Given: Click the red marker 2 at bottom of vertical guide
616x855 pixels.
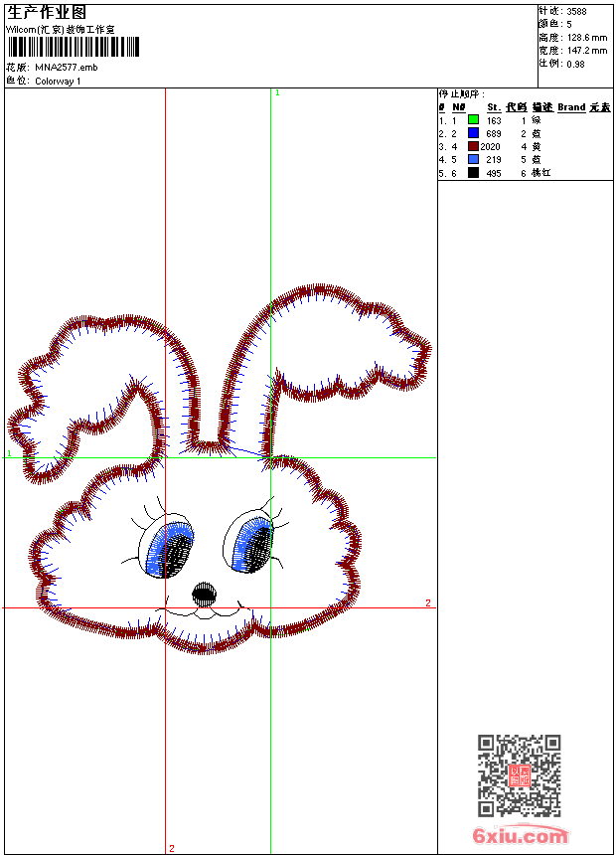Looking at the screenshot, I should 172,848.
